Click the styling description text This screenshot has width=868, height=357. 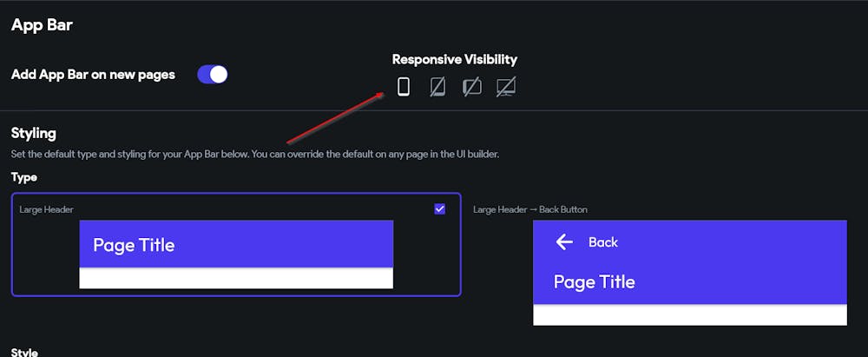(254, 155)
